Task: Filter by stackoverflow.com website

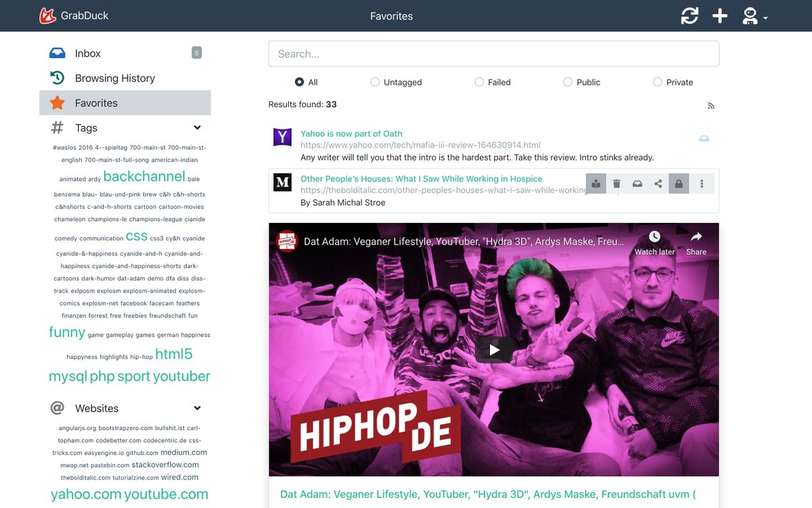Action: point(165,465)
